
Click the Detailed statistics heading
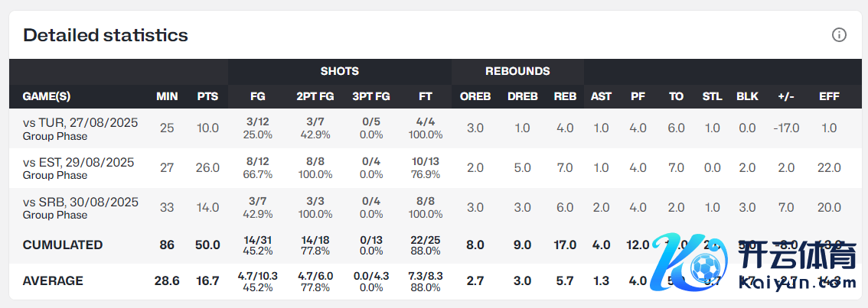point(106,35)
